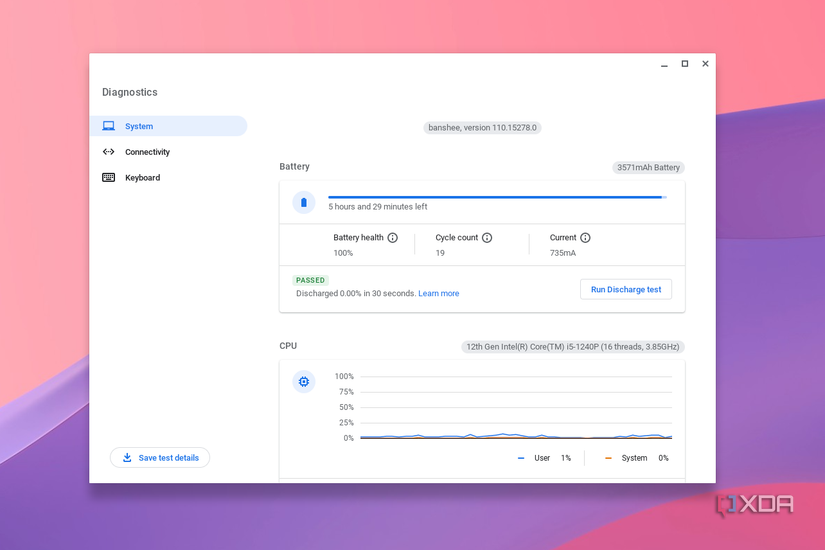Click the battery charge progress bar
The width and height of the screenshot is (825, 550).
click(497, 197)
